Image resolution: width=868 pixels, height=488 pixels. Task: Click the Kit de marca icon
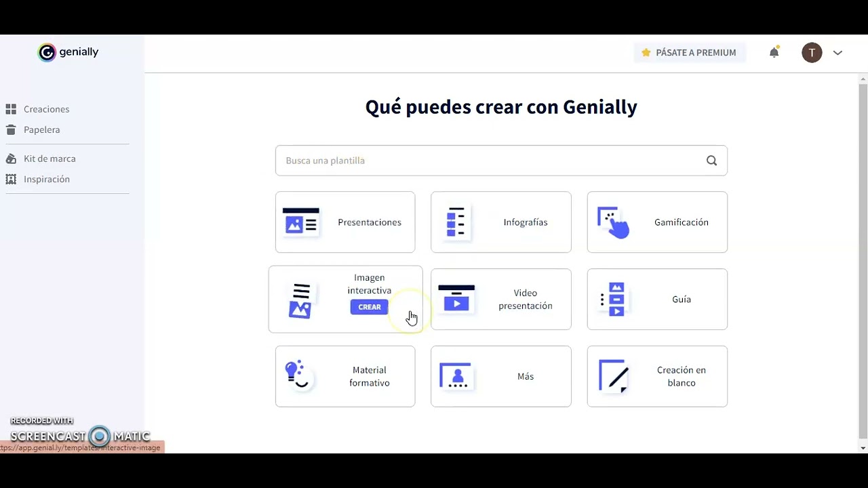click(x=11, y=159)
